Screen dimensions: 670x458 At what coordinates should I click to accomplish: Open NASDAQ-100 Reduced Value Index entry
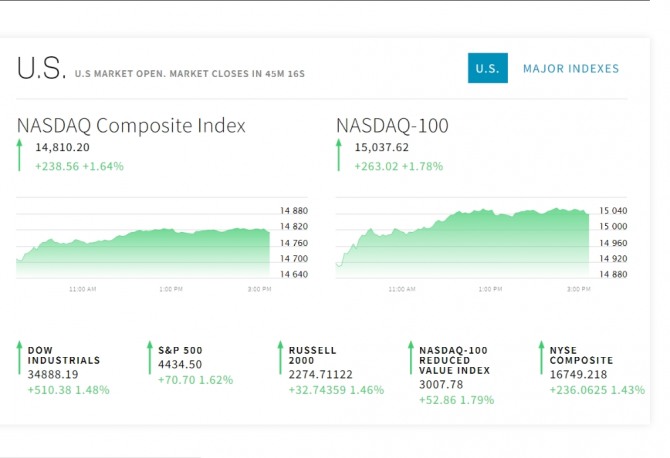pyautogui.click(x=456, y=375)
